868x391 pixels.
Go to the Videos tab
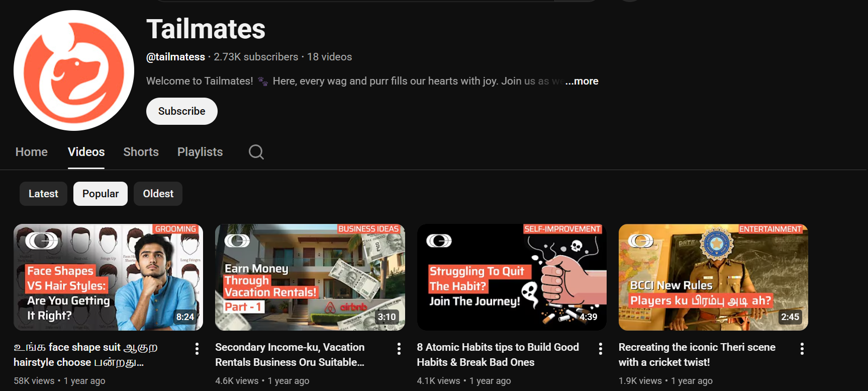click(86, 152)
